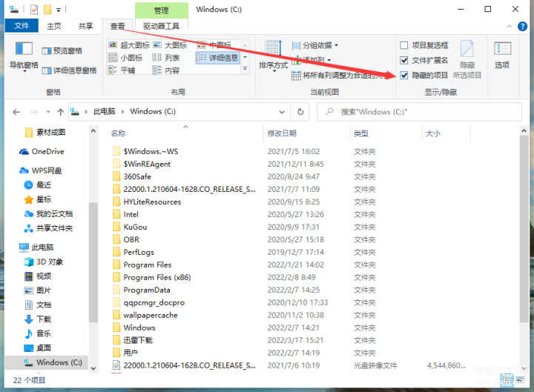Expand the layout gallery more arrow
The image size is (534, 392).
click(x=245, y=69)
